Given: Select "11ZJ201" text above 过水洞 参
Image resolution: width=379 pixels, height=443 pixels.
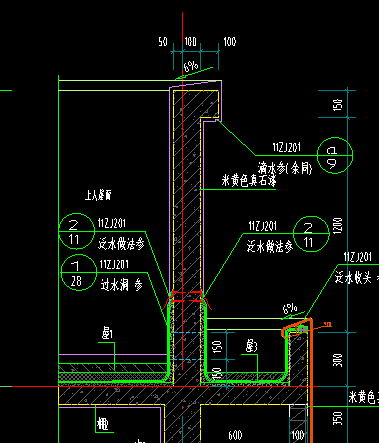Looking at the screenshot, I should pos(114,265).
